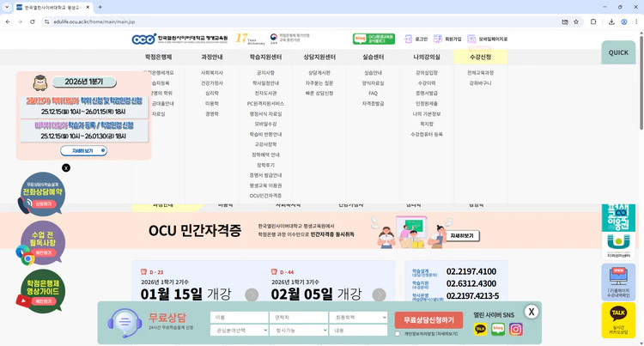Open Chrome extensions icon
Screen dimensions: 644x346
(593, 21)
